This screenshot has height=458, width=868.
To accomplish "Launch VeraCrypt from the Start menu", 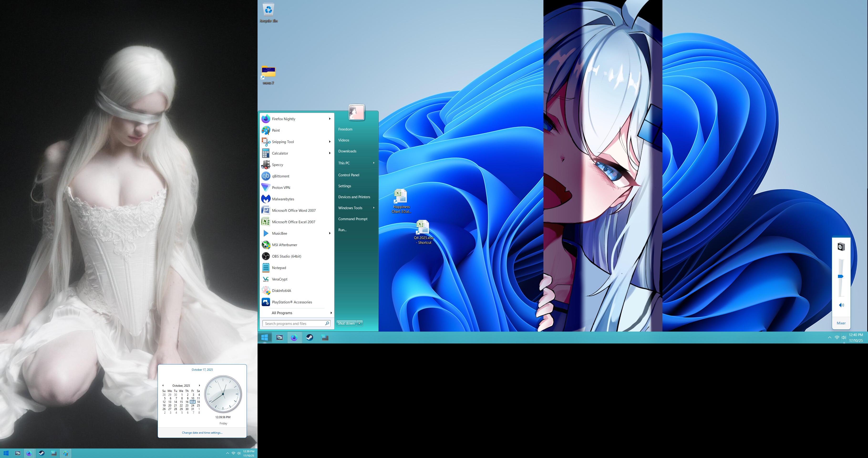I will click(279, 279).
